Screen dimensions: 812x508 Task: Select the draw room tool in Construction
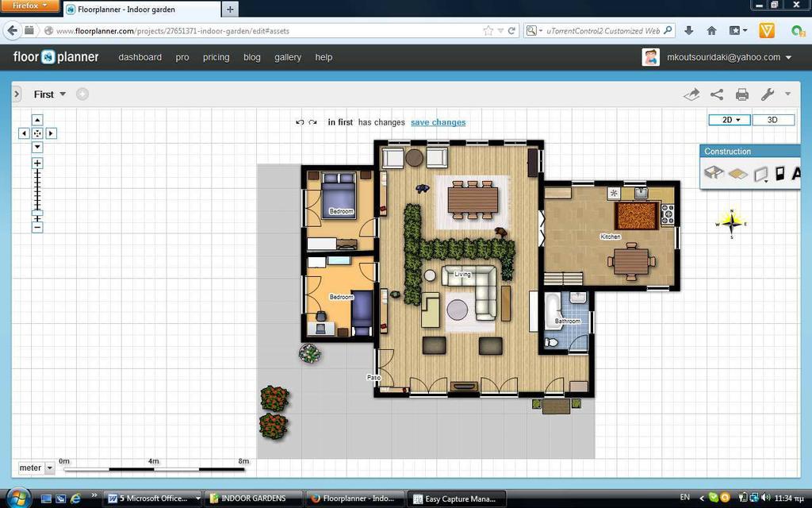click(714, 173)
